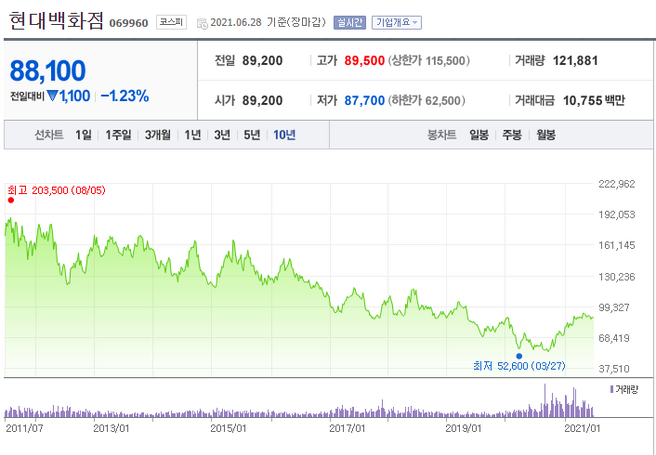Screen dimensions: 656x455
Task: Select the 10년 line chart range
Action: click(284, 135)
